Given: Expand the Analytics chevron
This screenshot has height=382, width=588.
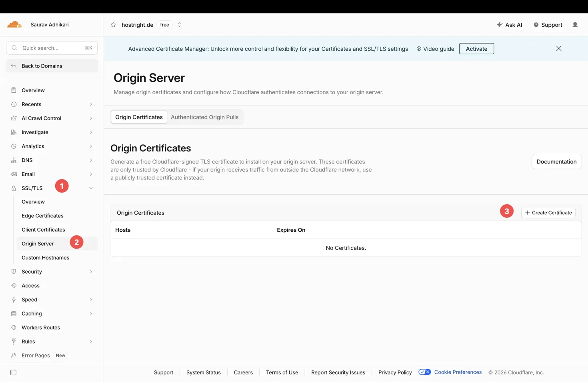Looking at the screenshot, I should click(x=91, y=146).
